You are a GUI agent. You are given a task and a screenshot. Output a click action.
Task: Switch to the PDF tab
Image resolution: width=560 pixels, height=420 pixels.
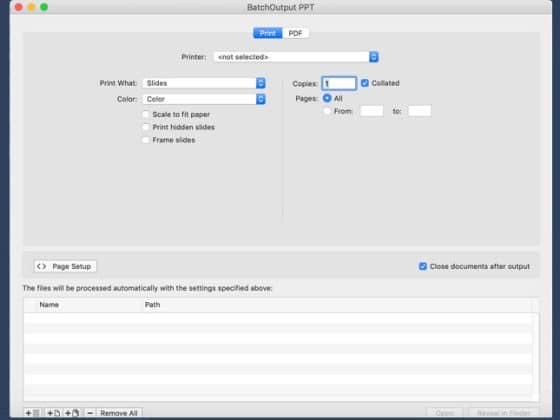coord(295,33)
